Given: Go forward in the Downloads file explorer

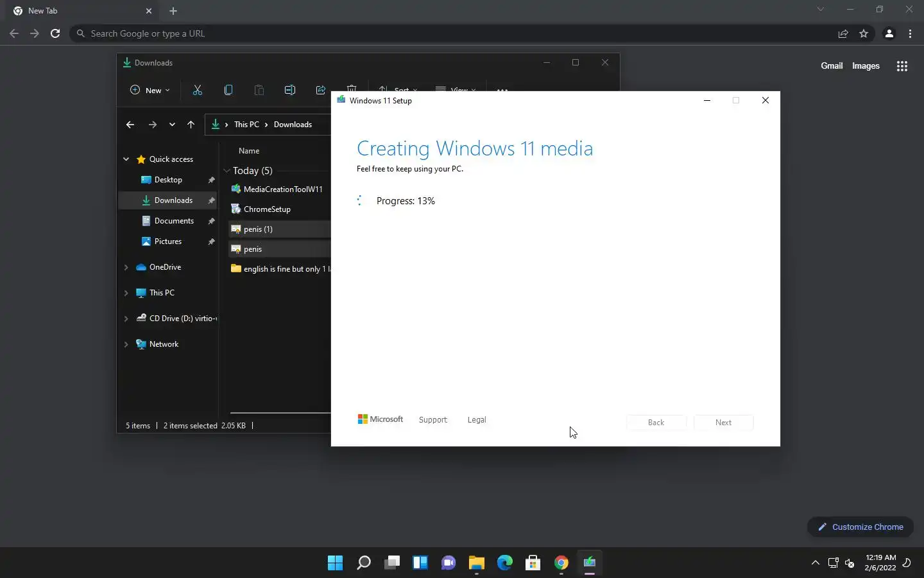Looking at the screenshot, I should [x=152, y=125].
